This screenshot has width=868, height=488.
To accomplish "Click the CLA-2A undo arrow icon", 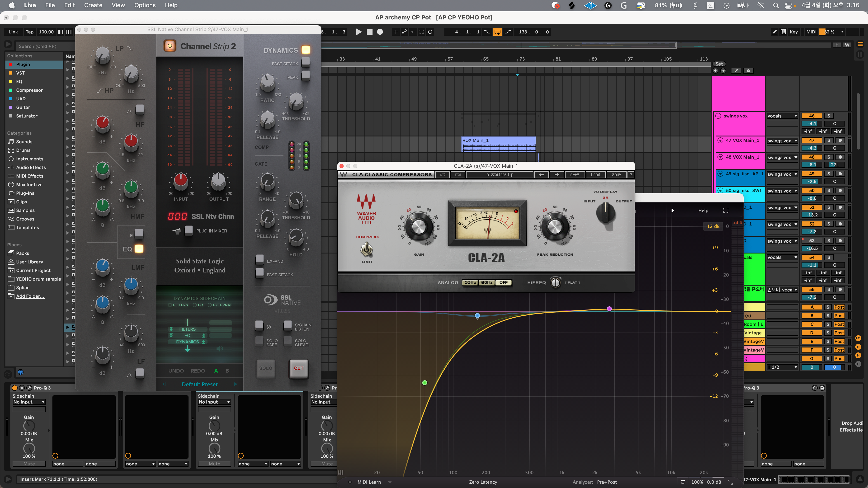I will tap(443, 175).
